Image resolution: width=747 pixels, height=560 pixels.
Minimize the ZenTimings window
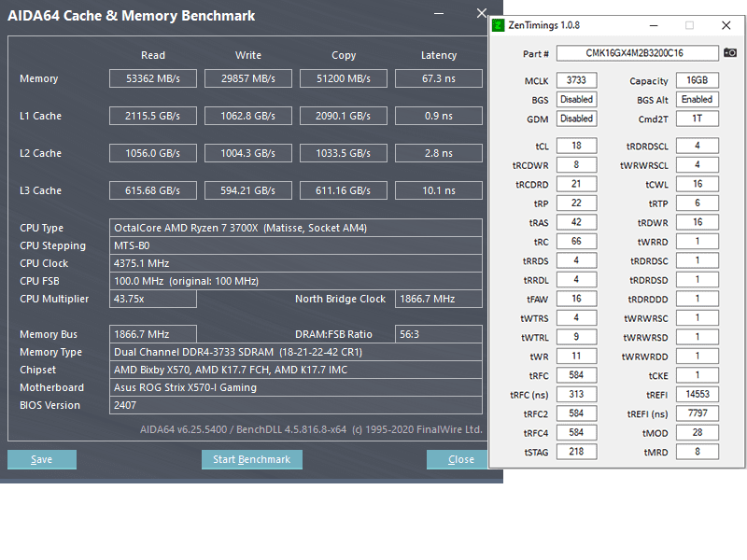click(x=654, y=25)
